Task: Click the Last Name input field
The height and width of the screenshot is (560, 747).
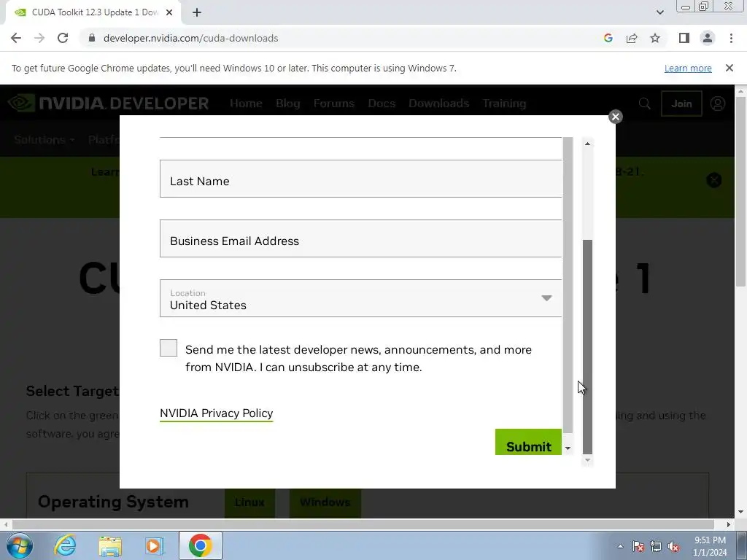Action: click(x=360, y=179)
